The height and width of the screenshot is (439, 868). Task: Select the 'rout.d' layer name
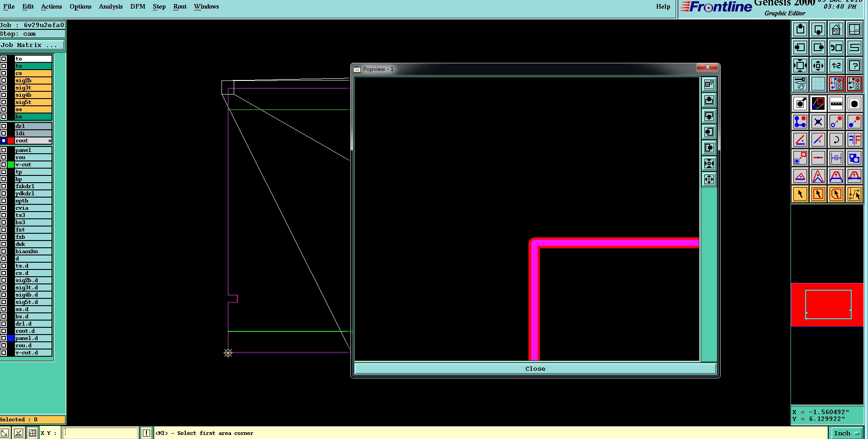point(33,331)
